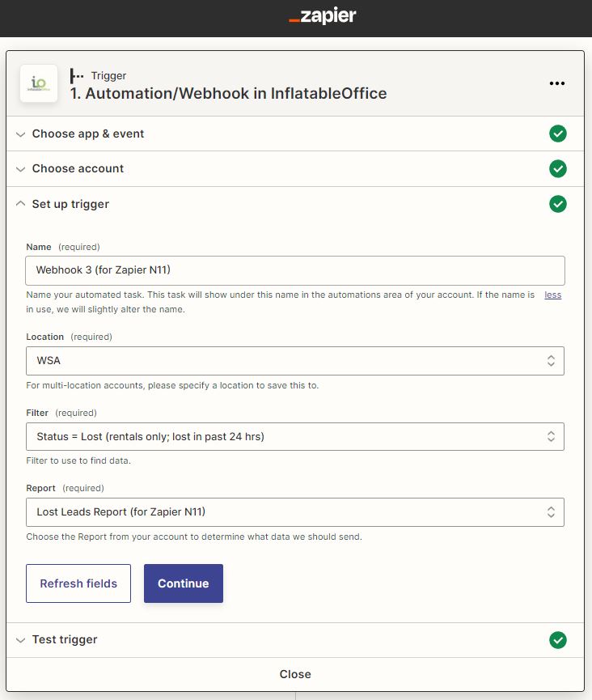Viewport: 592px width, 700px height.
Task: Open the Location dropdown showing WSA
Action: click(294, 361)
